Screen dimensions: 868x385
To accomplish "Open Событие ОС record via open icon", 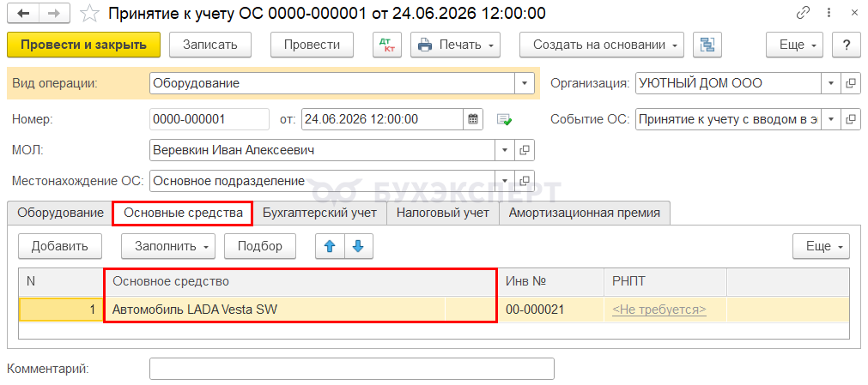I will [x=850, y=119].
